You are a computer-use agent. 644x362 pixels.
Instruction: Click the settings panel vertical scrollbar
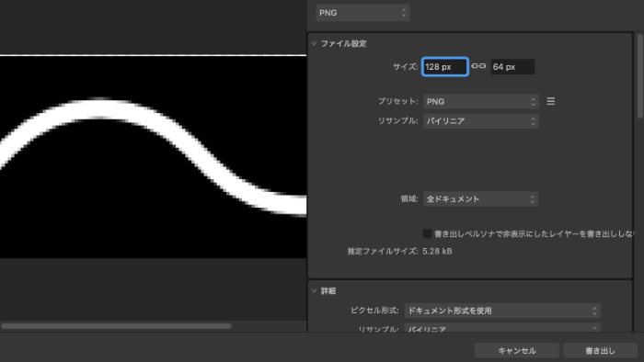(x=640, y=76)
